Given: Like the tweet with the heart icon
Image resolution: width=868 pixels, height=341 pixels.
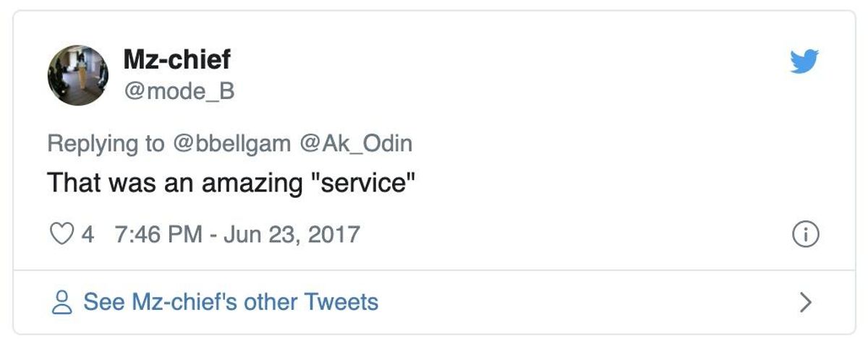Looking at the screenshot, I should 61,234.
